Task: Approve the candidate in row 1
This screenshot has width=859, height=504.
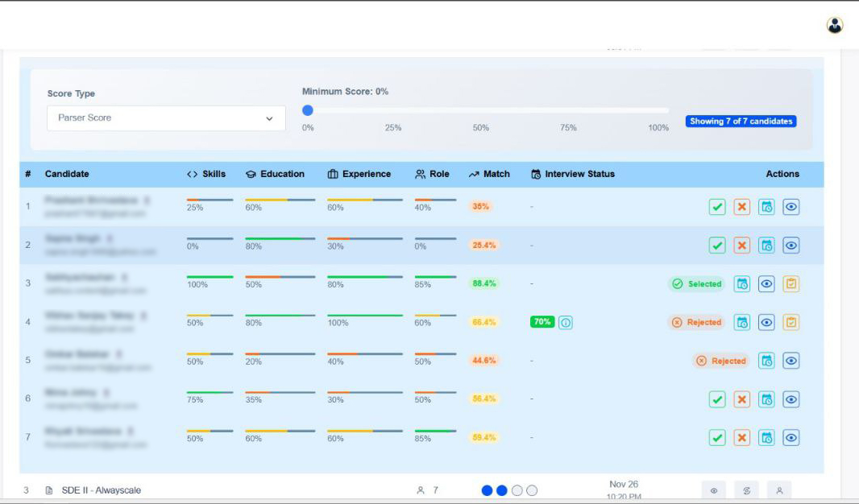Action: tap(717, 207)
